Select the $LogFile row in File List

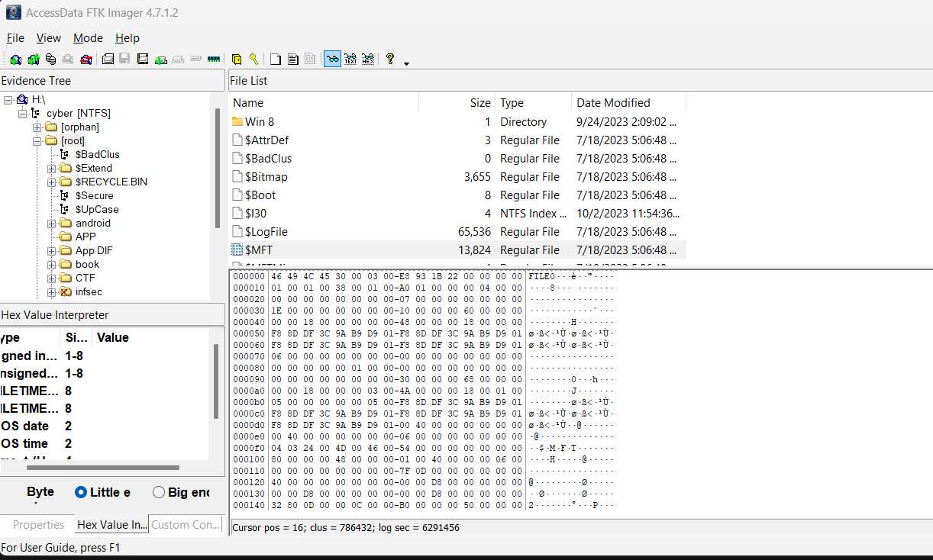coord(457,232)
